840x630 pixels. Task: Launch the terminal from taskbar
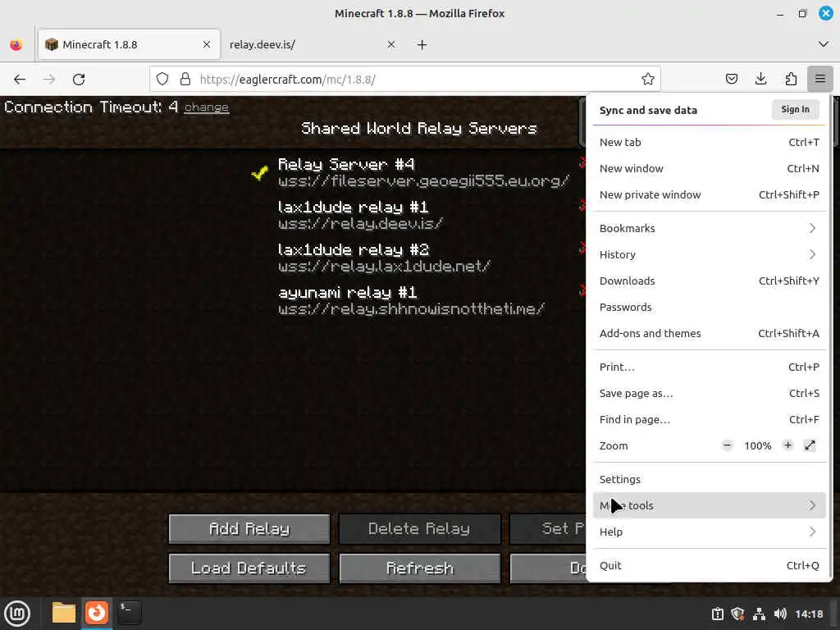(129, 613)
